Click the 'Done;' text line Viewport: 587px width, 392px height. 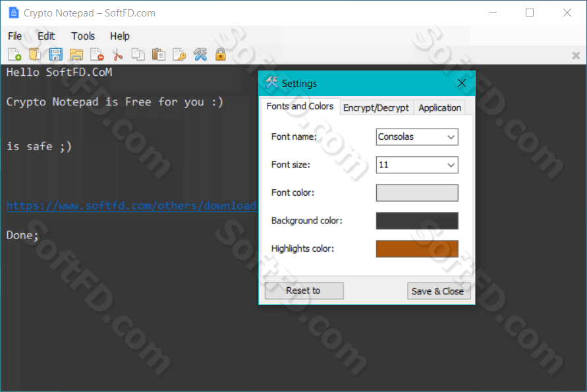tap(22, 235)
